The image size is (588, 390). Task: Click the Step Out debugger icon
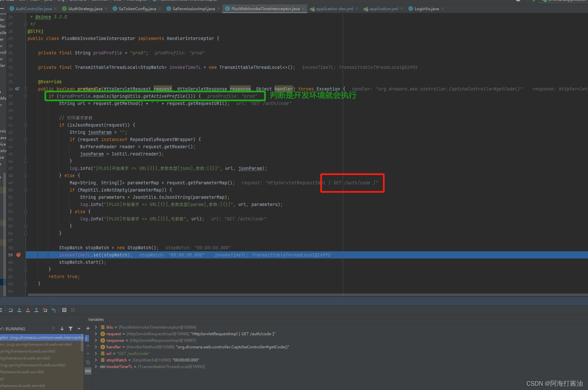pos(36,310)
